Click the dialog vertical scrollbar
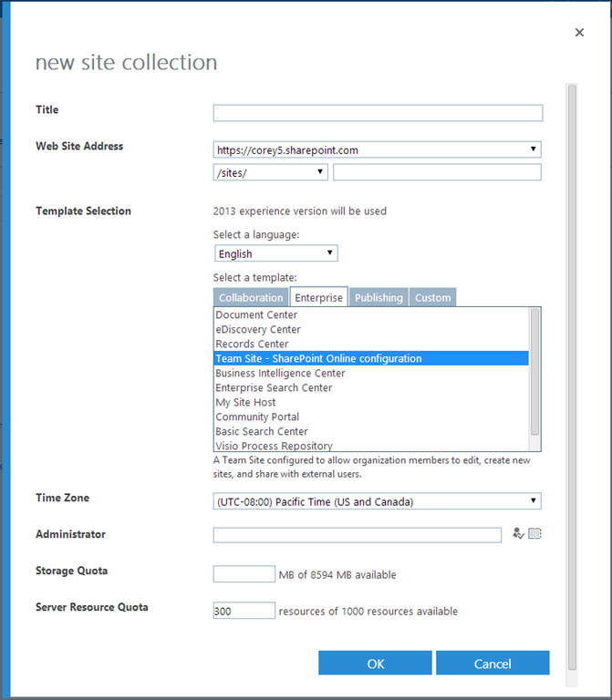 [572, 377]
